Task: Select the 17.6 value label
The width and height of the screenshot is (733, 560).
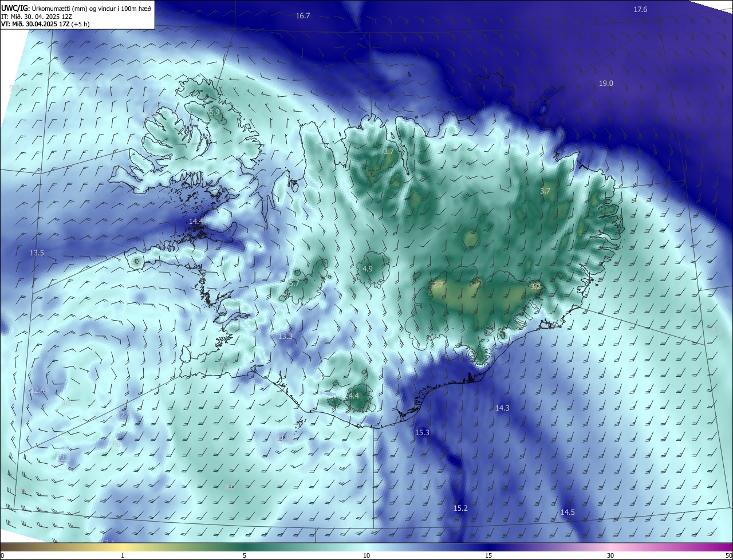Action: [640, 10]
